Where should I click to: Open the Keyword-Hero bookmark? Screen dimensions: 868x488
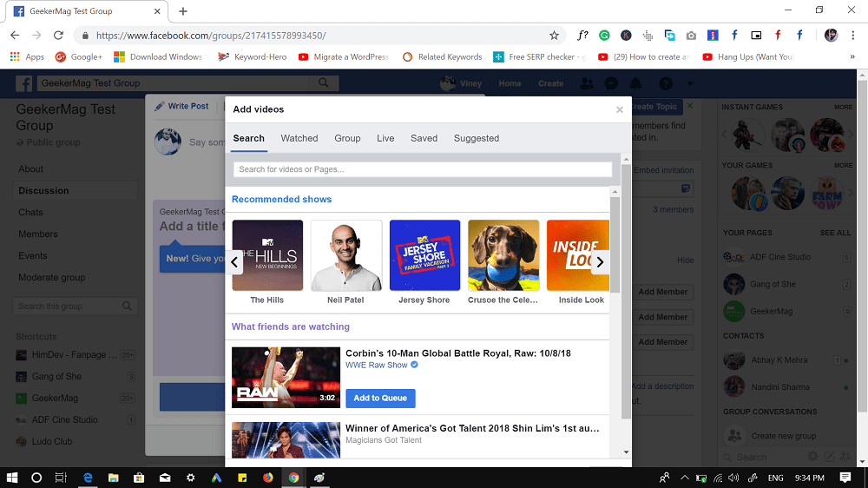[x=253, y=57]
